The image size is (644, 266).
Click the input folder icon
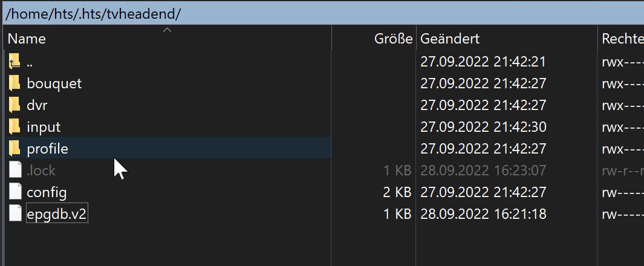pos(15,127)
